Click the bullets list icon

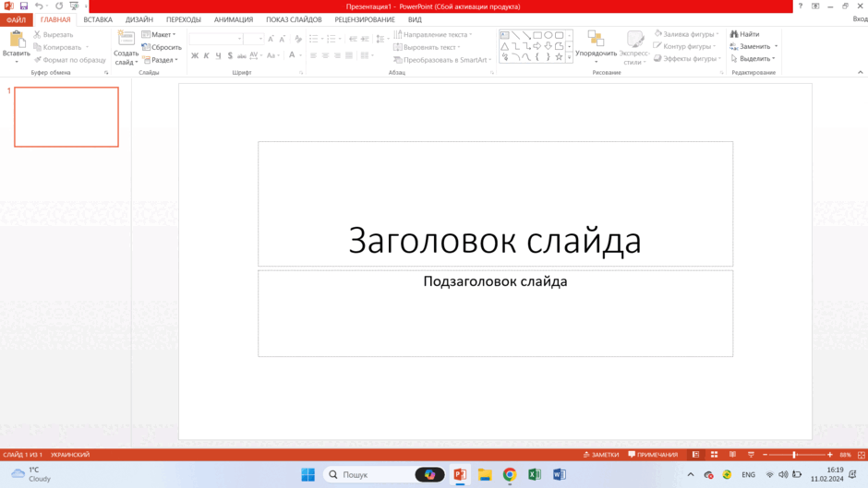[x=314, y=39]
